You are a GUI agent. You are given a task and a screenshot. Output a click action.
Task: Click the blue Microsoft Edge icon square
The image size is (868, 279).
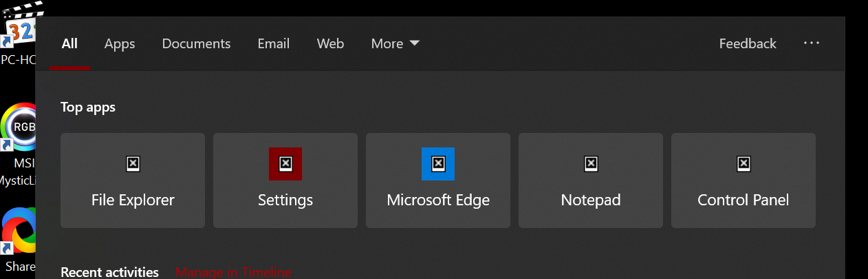tap(438, 164)
